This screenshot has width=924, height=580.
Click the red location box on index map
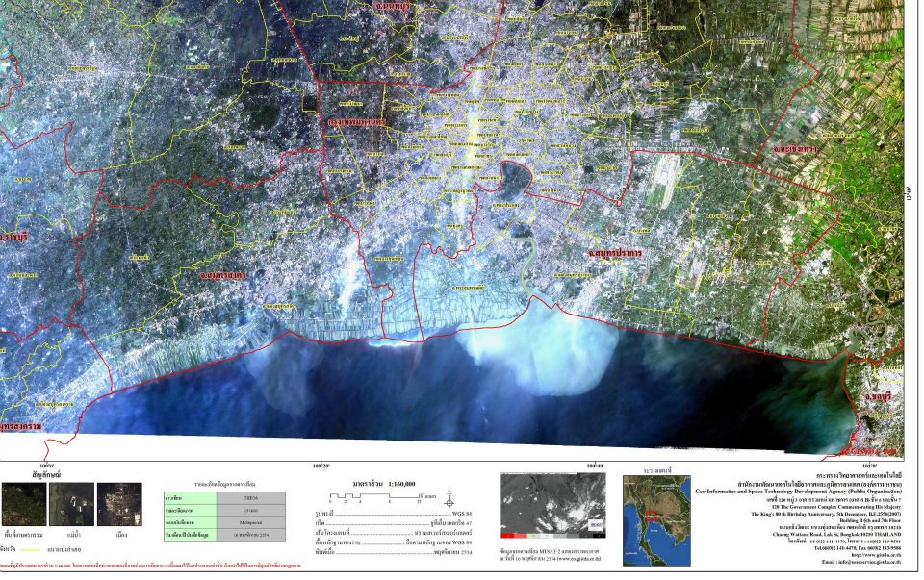click(652, 517)
